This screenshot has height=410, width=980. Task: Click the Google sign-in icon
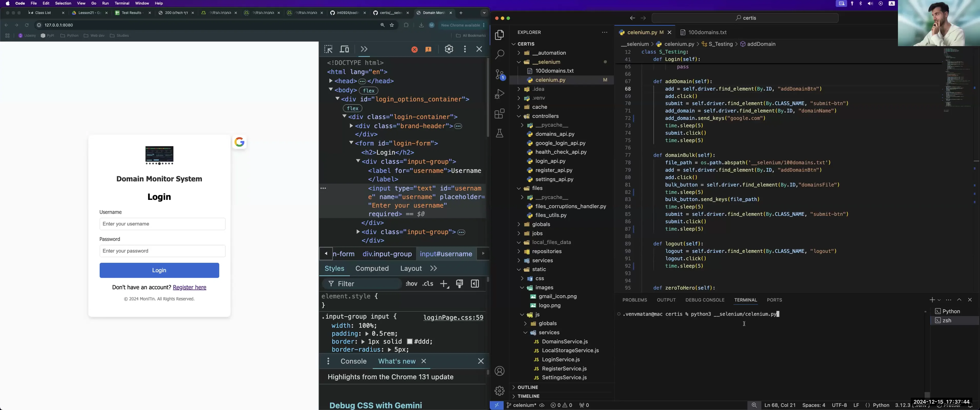[240, 142]
